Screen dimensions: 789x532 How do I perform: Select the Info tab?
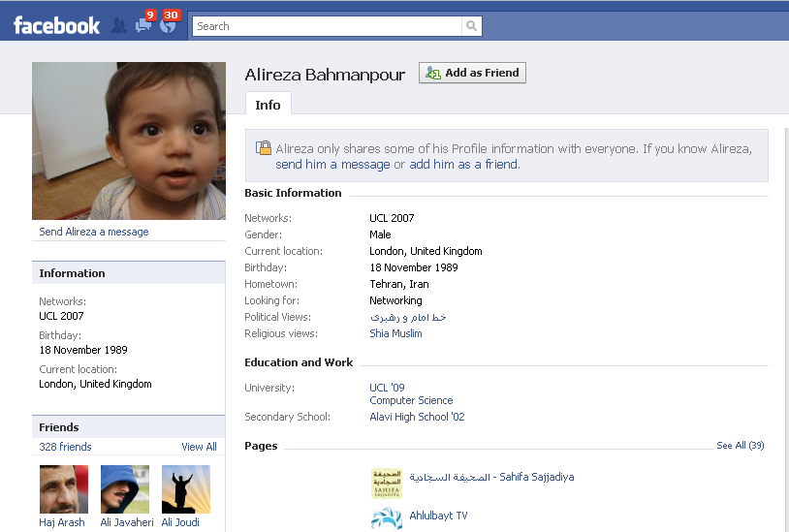pos(268,105)
